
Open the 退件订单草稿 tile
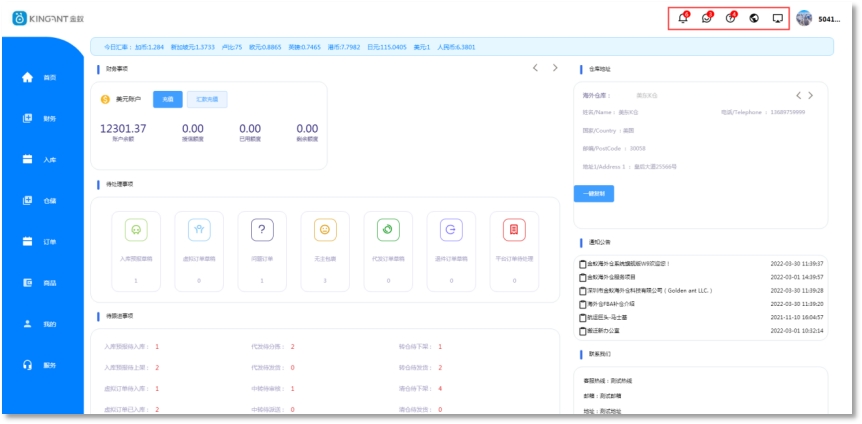(x=450, y=230)
